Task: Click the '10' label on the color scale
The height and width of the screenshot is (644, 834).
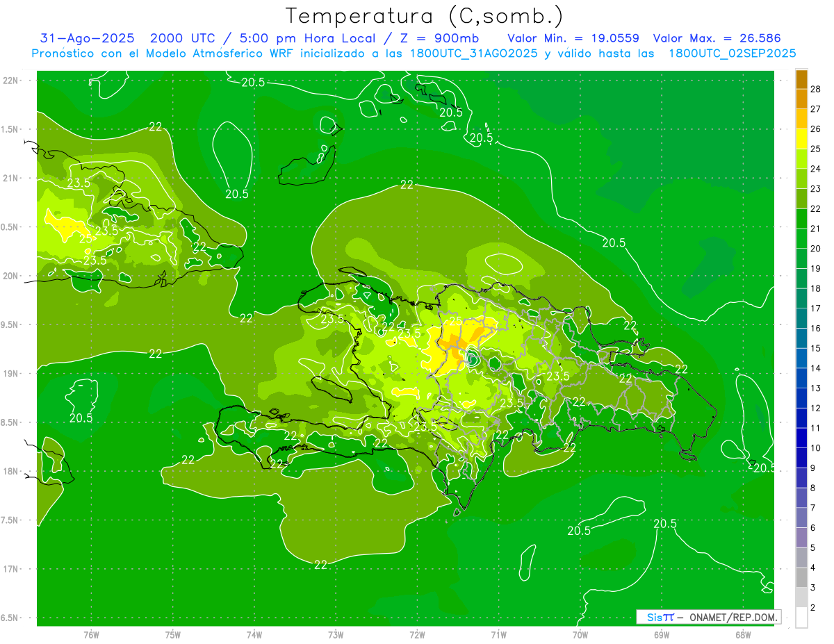Action: 815,448
